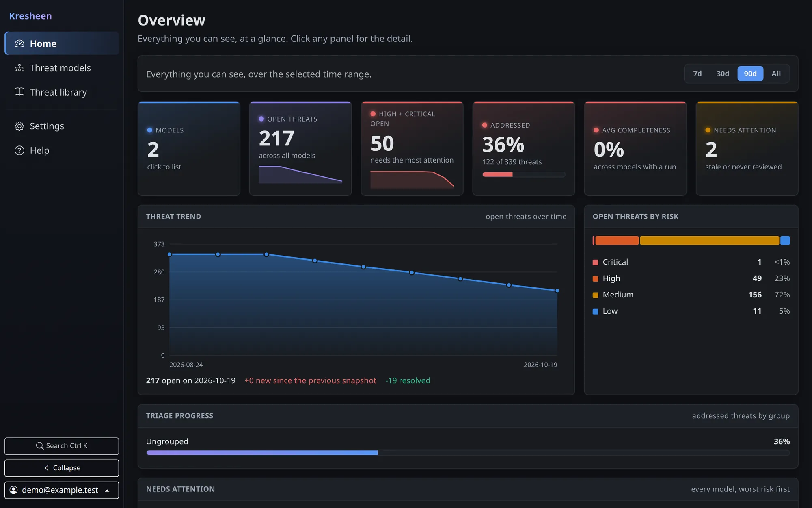This screenshot has width=812, height=508.
Task: Go to Threat library page
Action: pos(62,92)
